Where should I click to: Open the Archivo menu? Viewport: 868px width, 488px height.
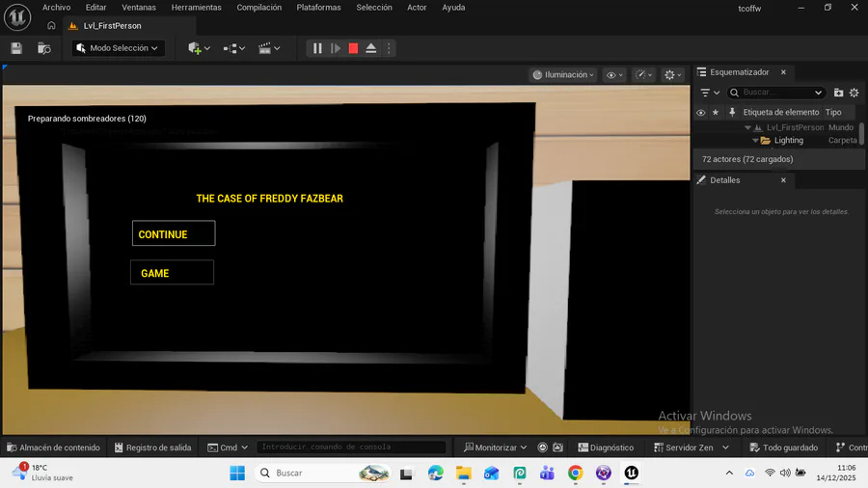click(x=57, y=7)
